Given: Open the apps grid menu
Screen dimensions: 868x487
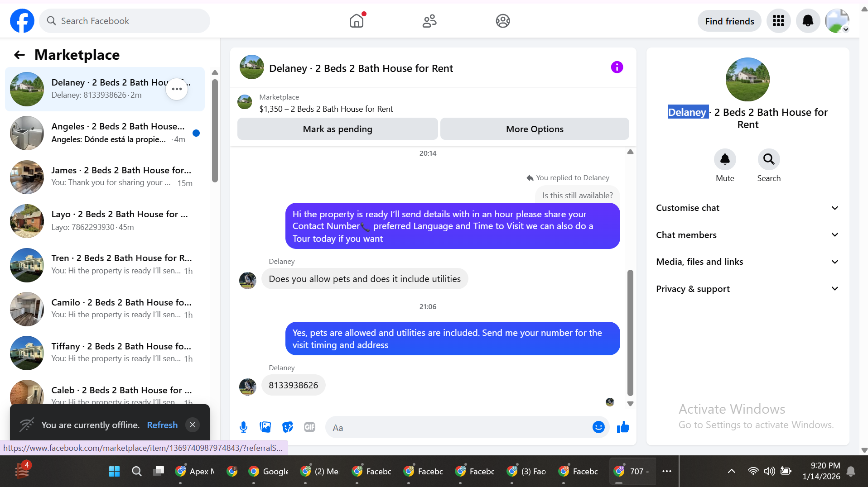Looking at the screenshot, I should pos(778,21).
